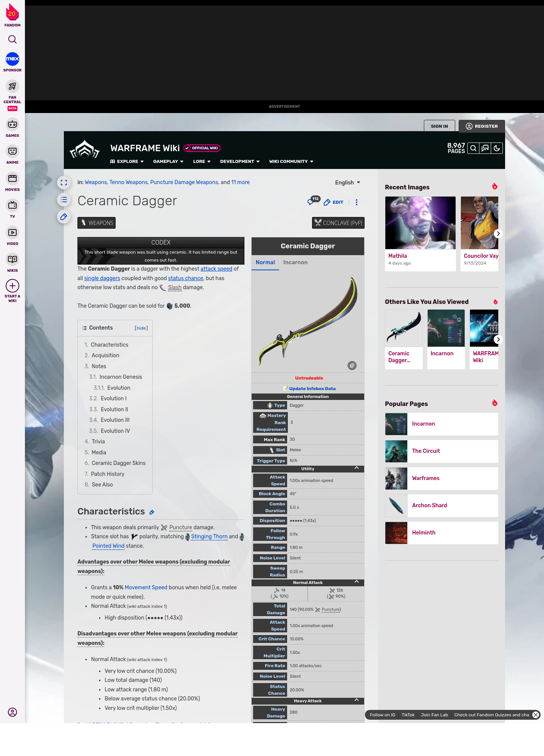Open the English language dropdown
The width and height of the screenshot is (544, 756).
[348, 183]
